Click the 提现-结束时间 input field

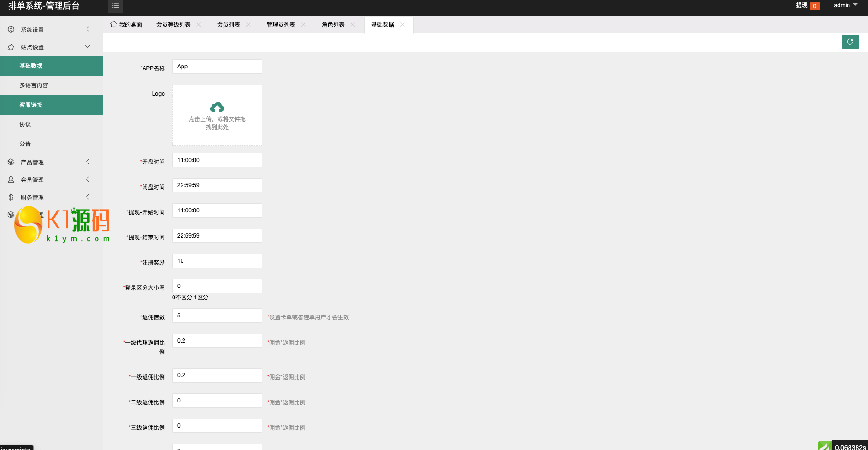point(217,236)
